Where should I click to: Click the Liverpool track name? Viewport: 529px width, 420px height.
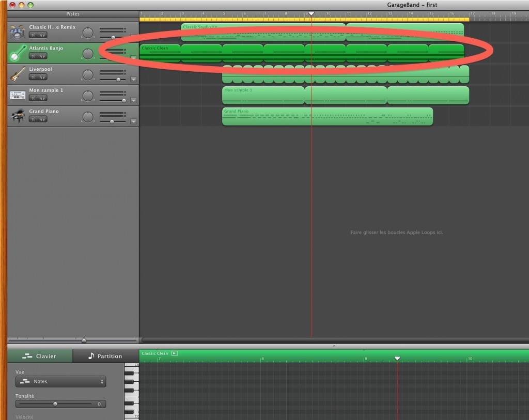point(40,69)
